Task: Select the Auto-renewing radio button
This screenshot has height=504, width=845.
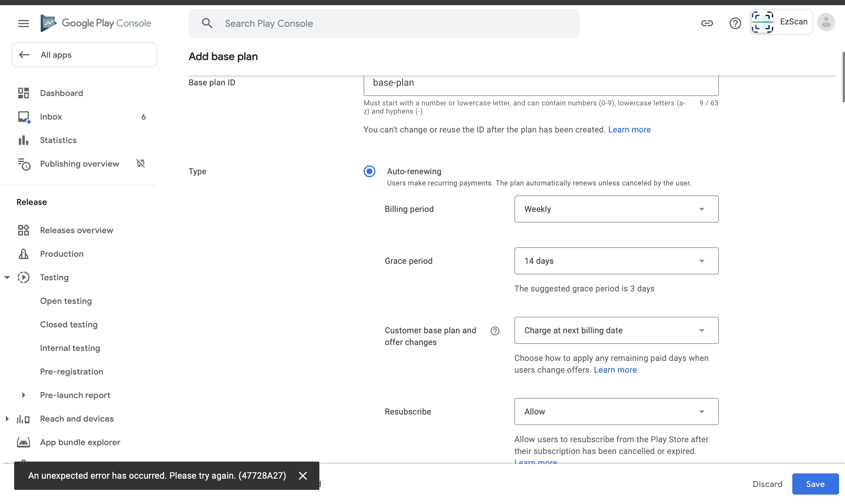Action: coord(369,172)
